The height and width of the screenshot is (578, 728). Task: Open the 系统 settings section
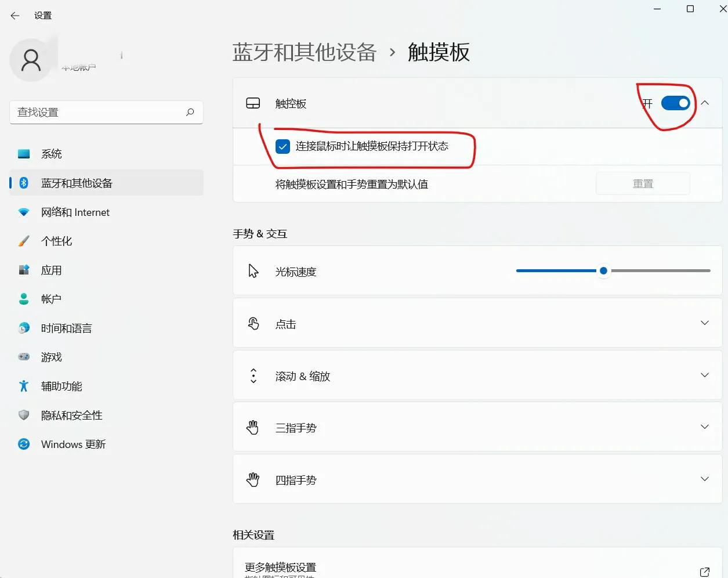[x=51, y=153]
